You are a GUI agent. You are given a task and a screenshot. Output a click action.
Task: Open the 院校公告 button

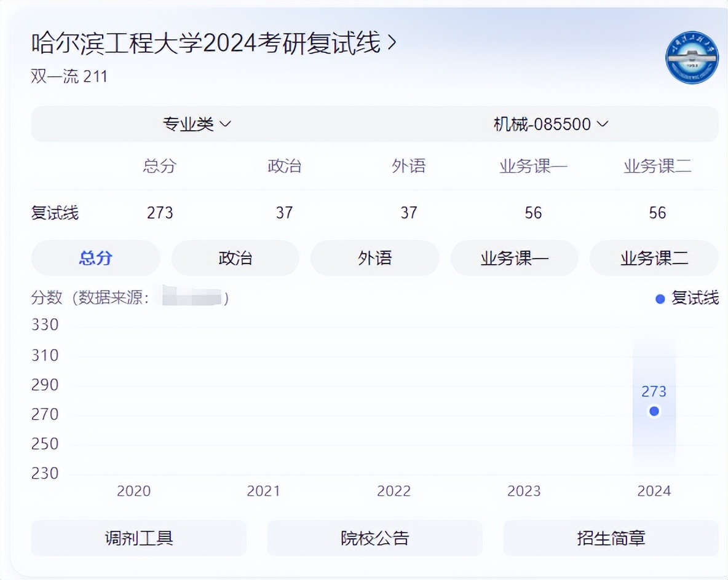pyautogui.click(x=374, y=538)
